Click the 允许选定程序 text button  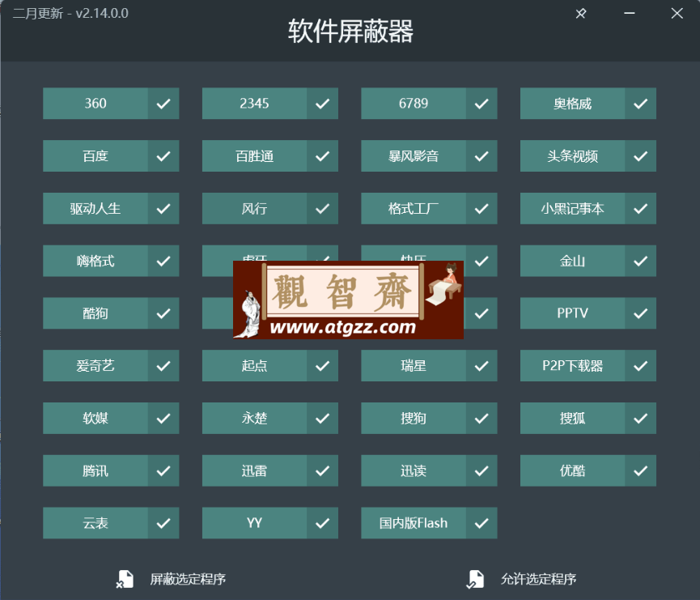tap(538, 579)
